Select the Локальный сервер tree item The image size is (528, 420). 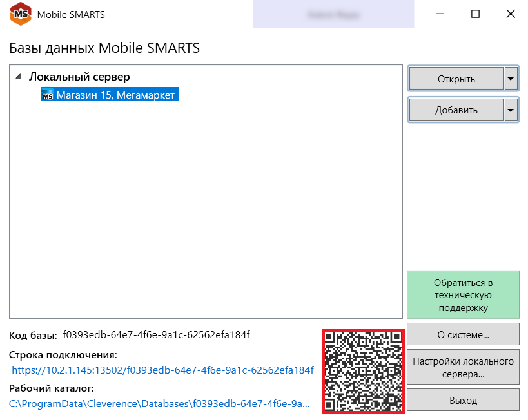point(79,77)
